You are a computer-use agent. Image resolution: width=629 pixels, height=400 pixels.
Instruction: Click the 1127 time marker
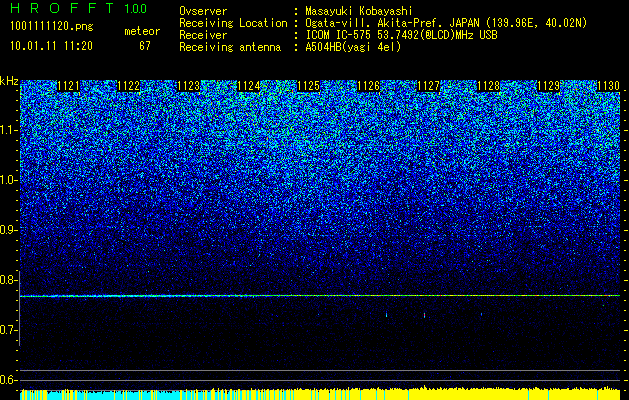[428, 86]
